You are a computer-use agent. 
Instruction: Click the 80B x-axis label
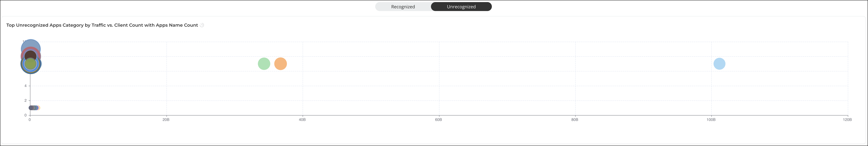tap(575, 120)
